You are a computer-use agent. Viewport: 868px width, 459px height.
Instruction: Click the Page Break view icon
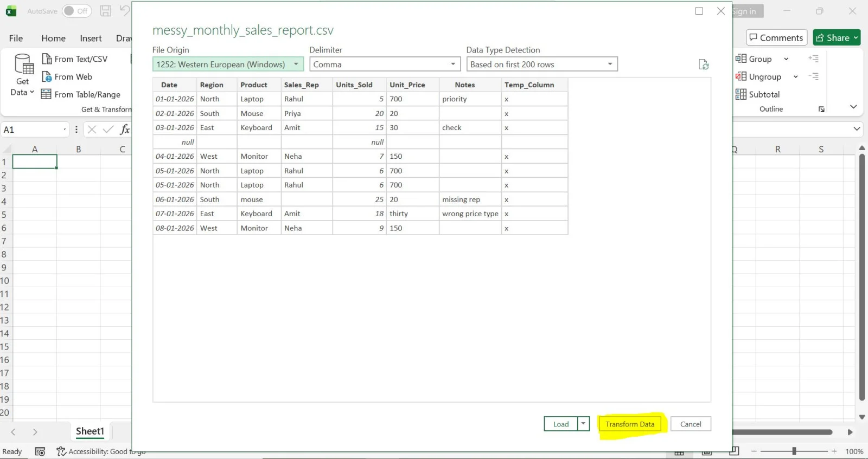[734, 451]
